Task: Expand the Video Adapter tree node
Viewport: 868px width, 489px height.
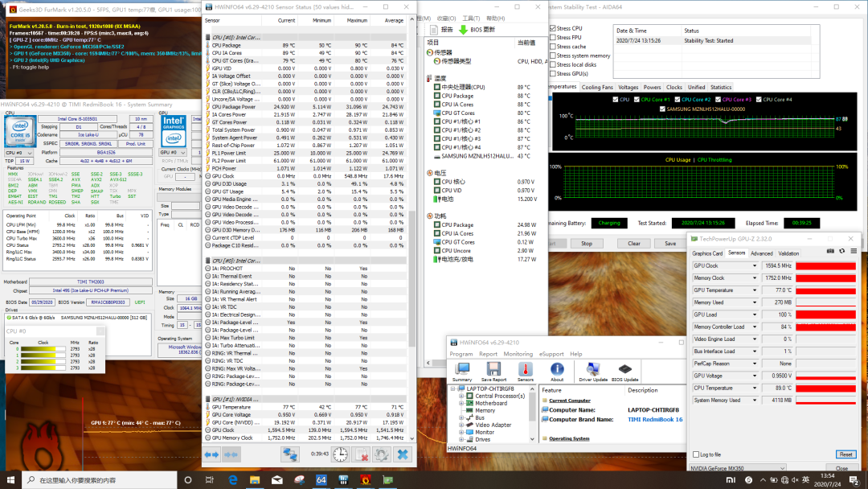Action: point(462,425)
